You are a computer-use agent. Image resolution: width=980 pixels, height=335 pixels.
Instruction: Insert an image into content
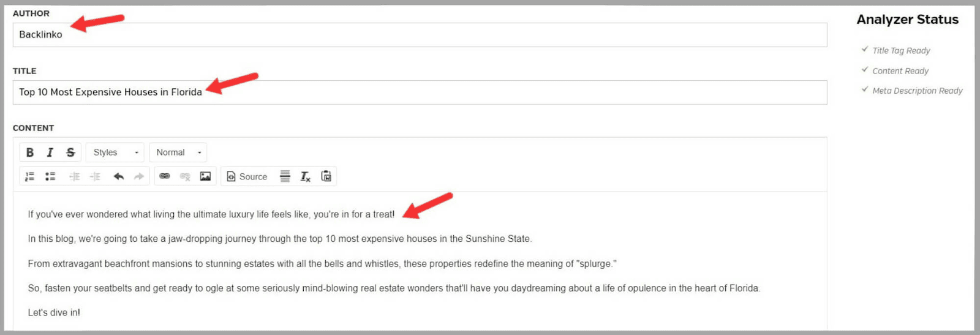pos(205,176)
